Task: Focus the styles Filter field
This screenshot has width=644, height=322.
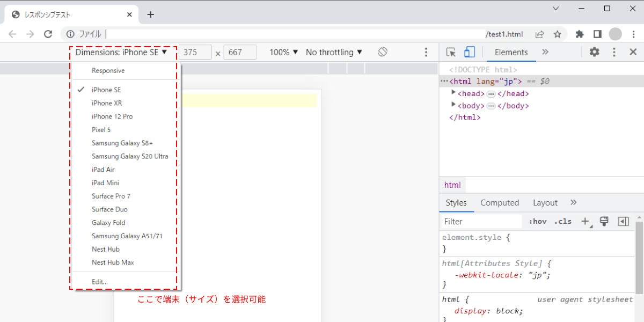Action: point(481,221)
